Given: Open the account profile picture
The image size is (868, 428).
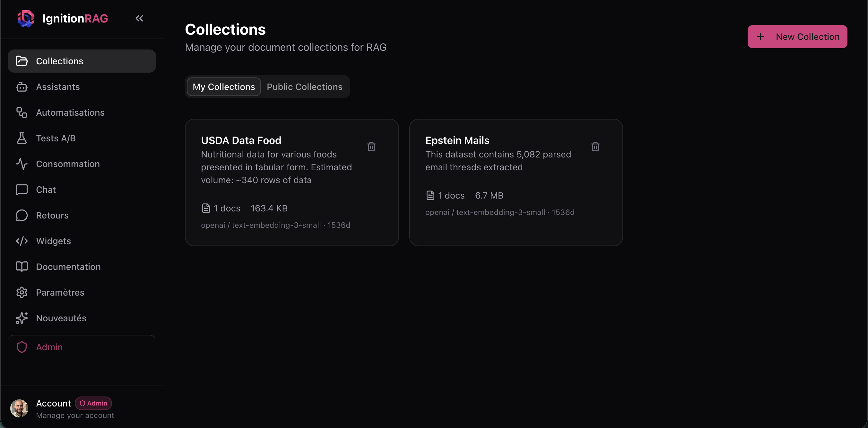Looking at the screenshot, I should 19,408.
